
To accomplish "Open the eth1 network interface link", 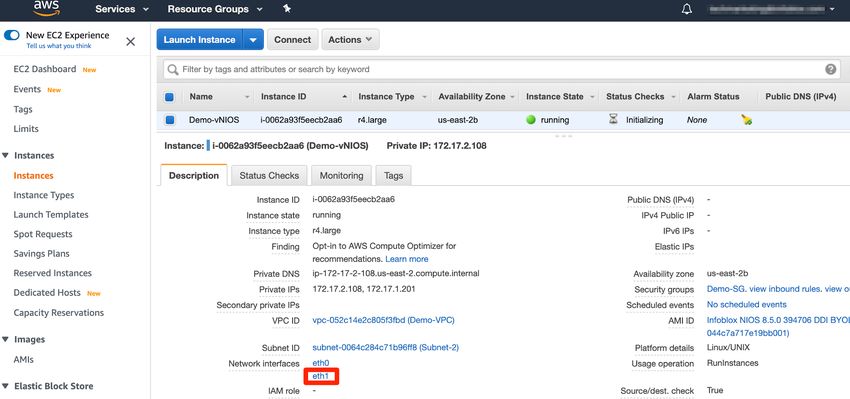I will (x=321, y=376).
